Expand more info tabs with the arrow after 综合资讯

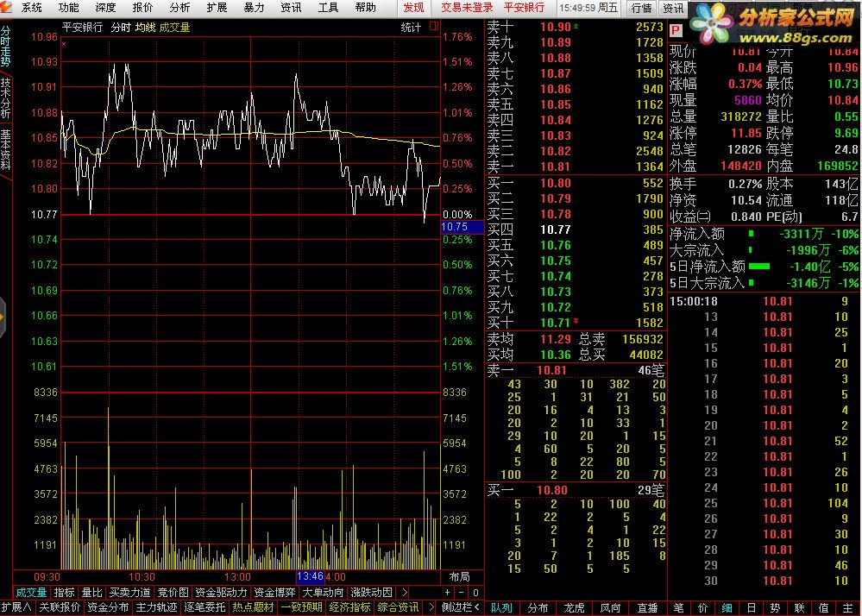tap(431, 607)
